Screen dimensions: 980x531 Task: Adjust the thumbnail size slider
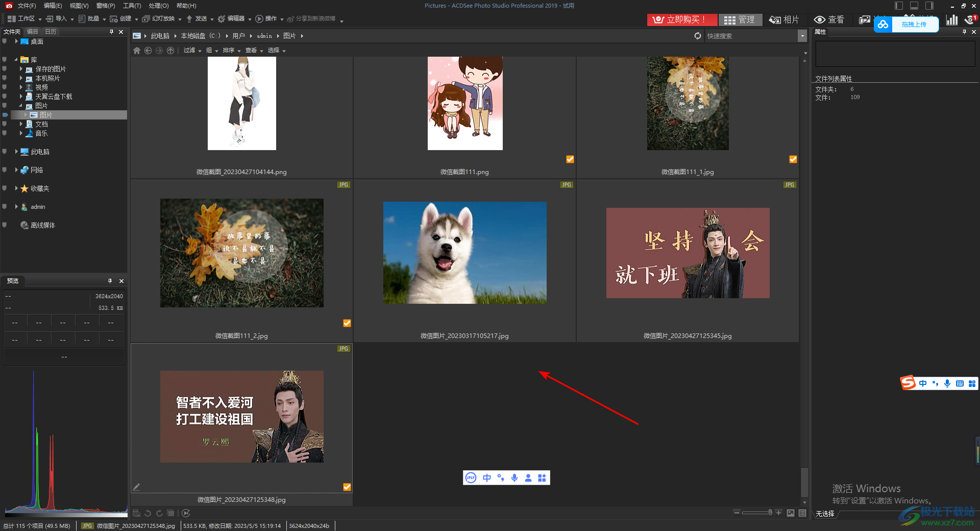pyautogui.click(x=757, y=513)
